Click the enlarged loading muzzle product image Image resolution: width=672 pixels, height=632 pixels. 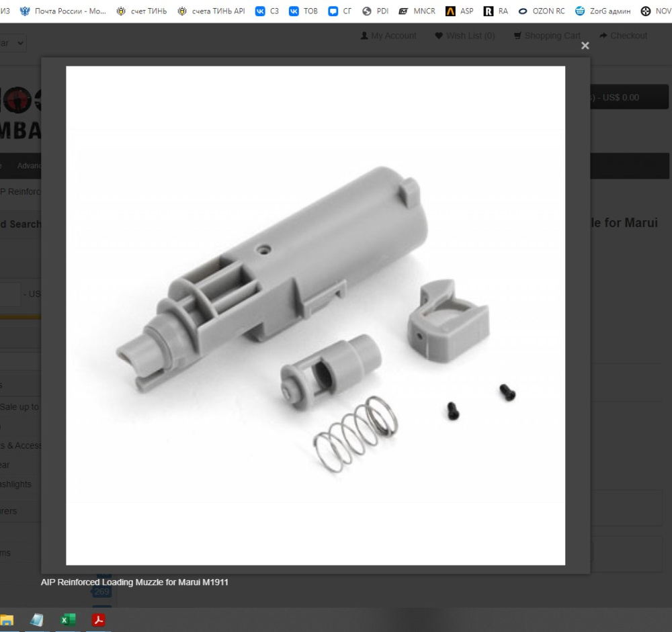point(315,316)
